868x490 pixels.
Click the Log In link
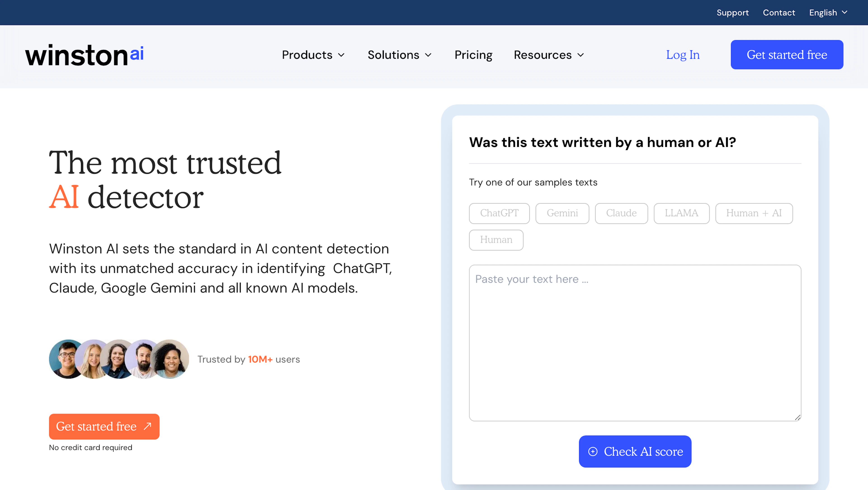(x=682, y=55)
